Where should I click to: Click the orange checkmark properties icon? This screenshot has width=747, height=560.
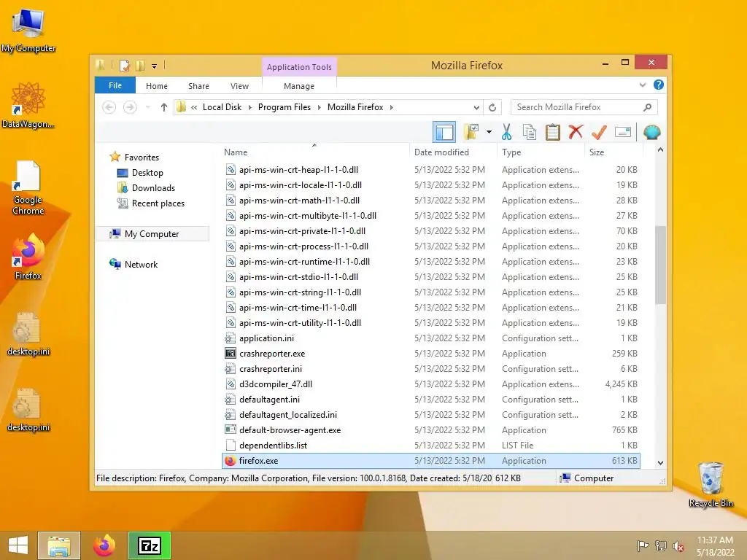[599, 133]
